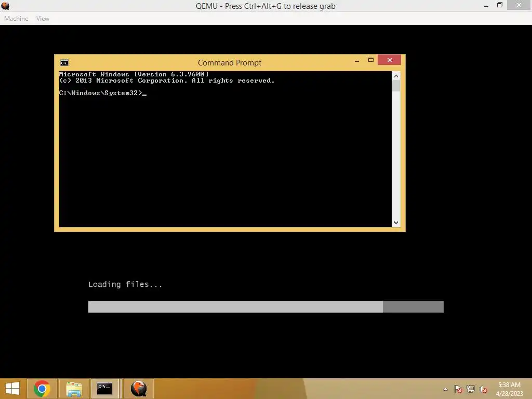Viewport: 532px width, 399px height.
Task: Show hidden icons in the system tray
Action: [445, 389]
